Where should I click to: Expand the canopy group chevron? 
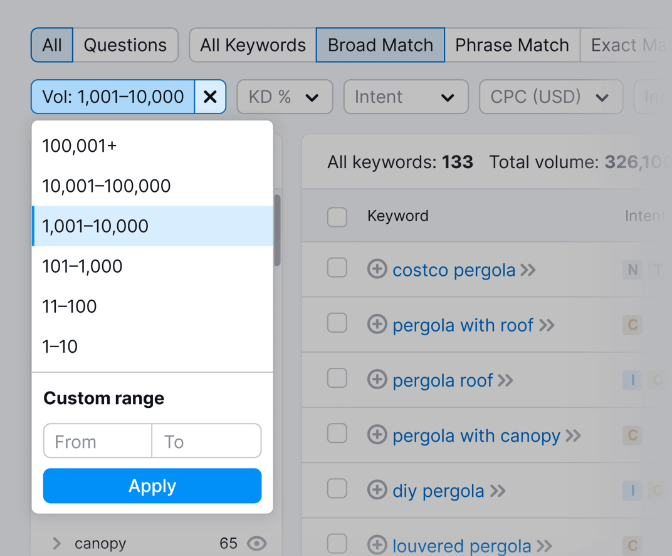[x=56, y=543]
